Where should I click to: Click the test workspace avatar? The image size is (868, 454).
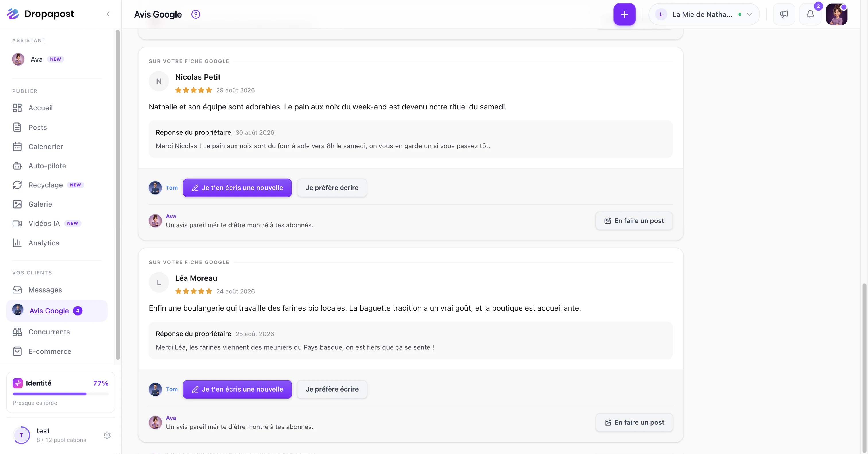coord(21,435)
